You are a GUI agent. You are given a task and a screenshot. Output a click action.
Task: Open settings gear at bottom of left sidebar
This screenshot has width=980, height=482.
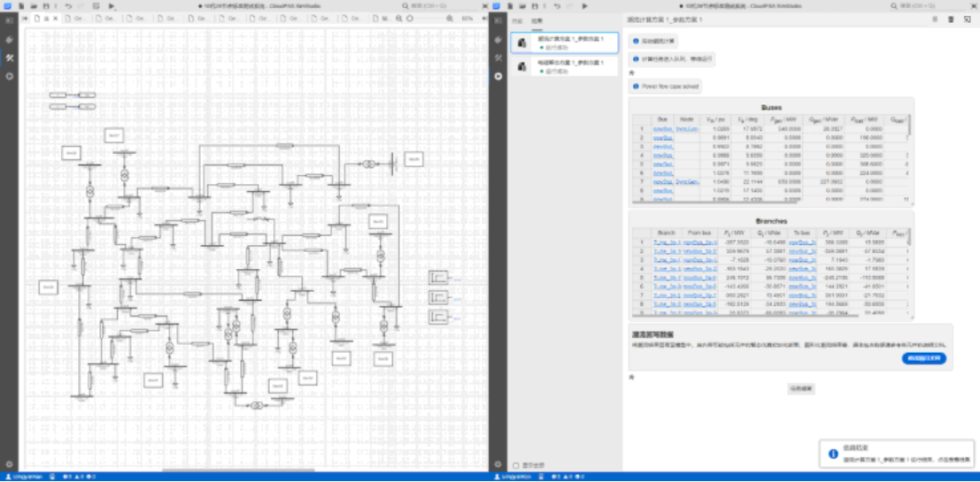click(x=9, y=463)
